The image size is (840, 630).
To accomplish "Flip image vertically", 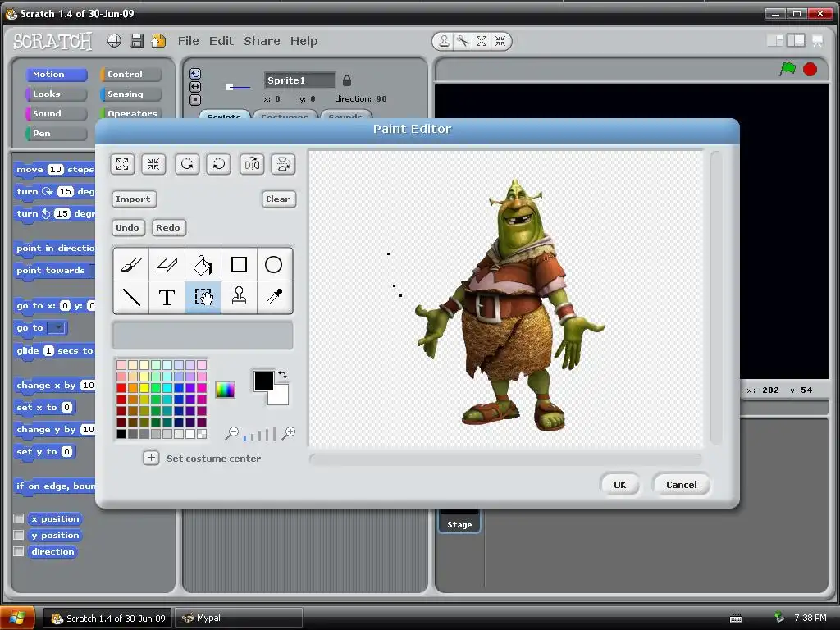I will coord(283,164).
